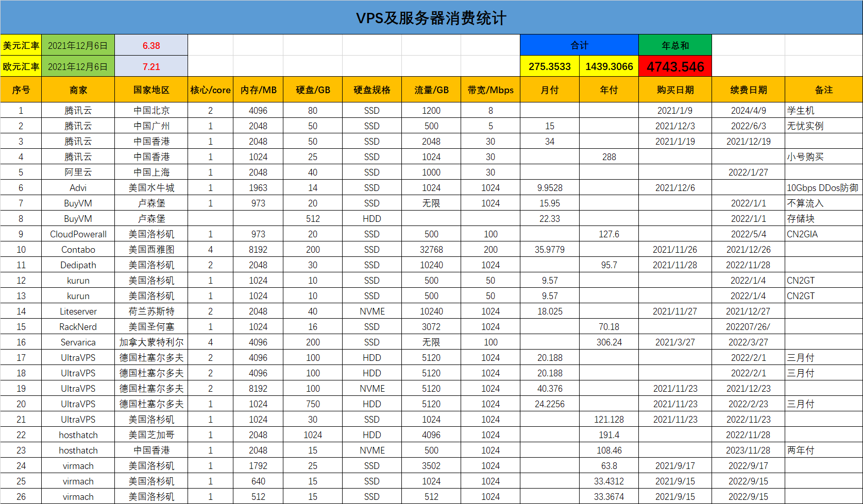
Task: Select yearly price 33.4312
Action: tap(609, 481)
